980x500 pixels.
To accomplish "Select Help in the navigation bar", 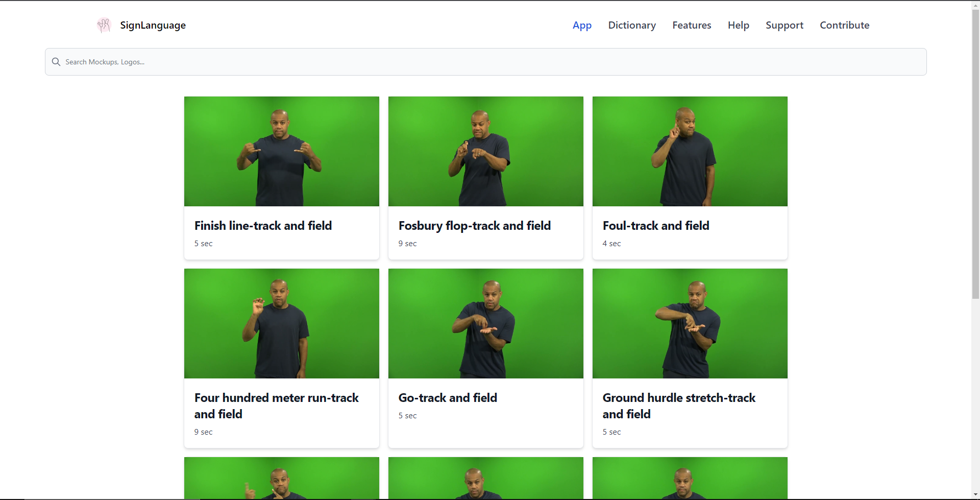I will tap(738, 25).
